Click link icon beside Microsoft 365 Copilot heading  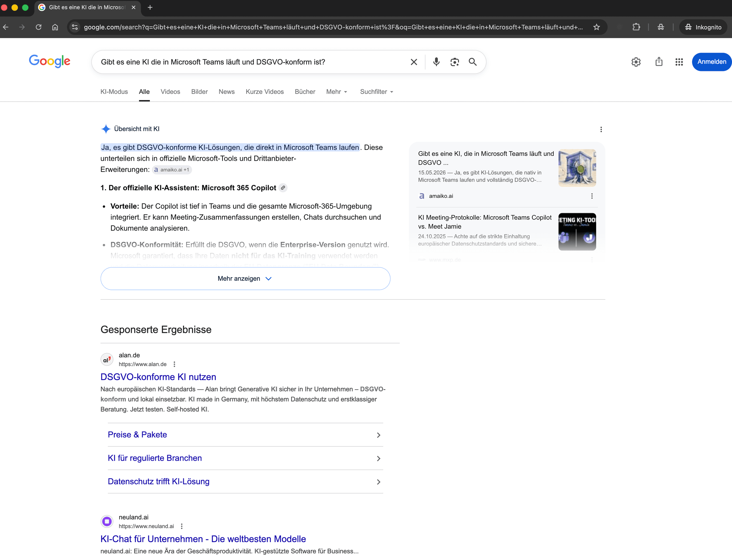[x=283, y=188]
